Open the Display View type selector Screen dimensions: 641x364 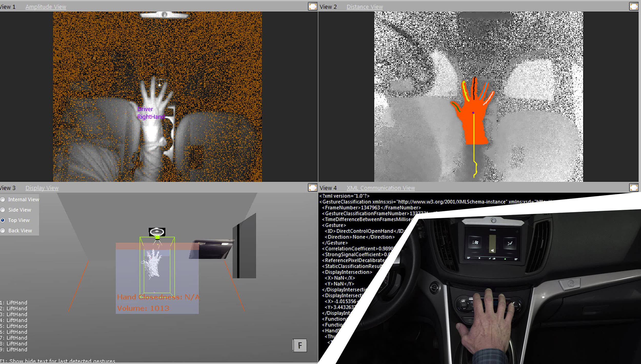point(42,188)
